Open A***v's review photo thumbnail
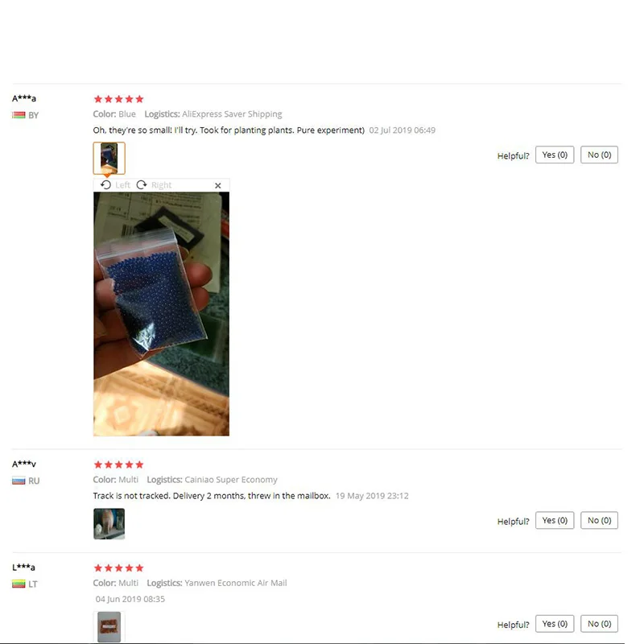 (109, 524)
